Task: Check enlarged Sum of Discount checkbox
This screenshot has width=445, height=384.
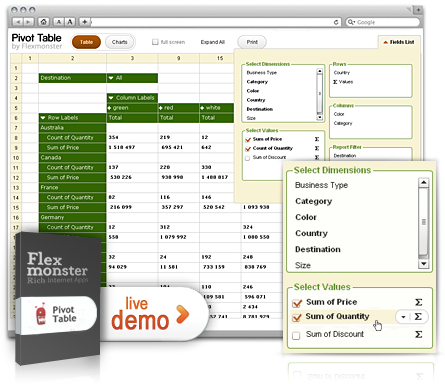Action: pos(296,335)
